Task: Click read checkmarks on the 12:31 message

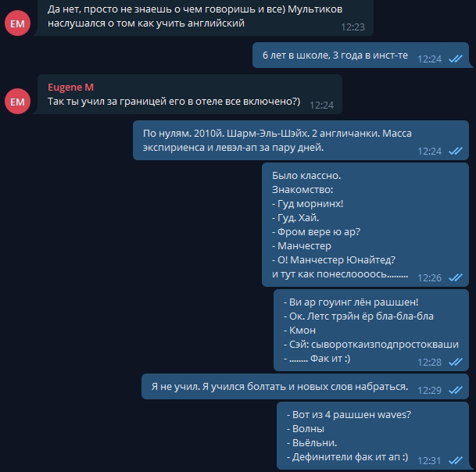Action: click(455, 460)
